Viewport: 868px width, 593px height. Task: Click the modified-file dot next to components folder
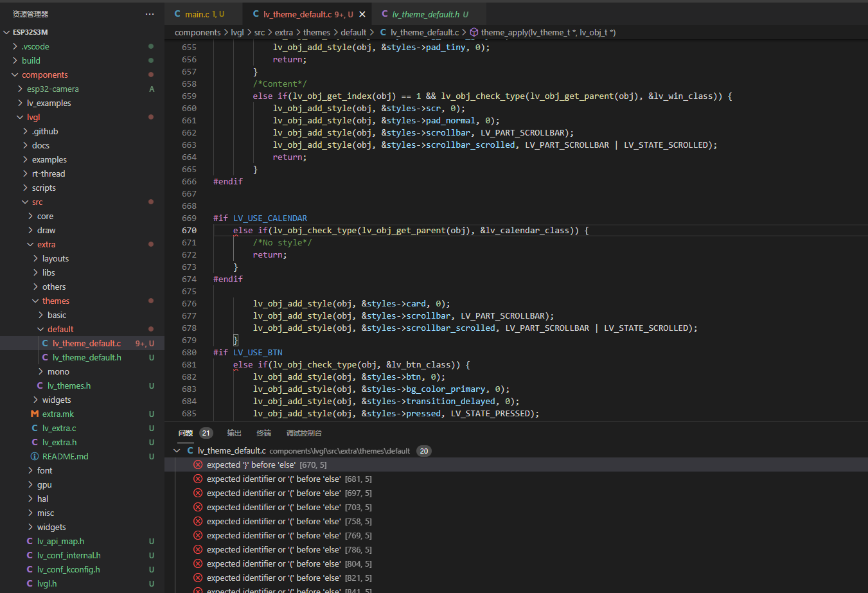tap(150, 75)
